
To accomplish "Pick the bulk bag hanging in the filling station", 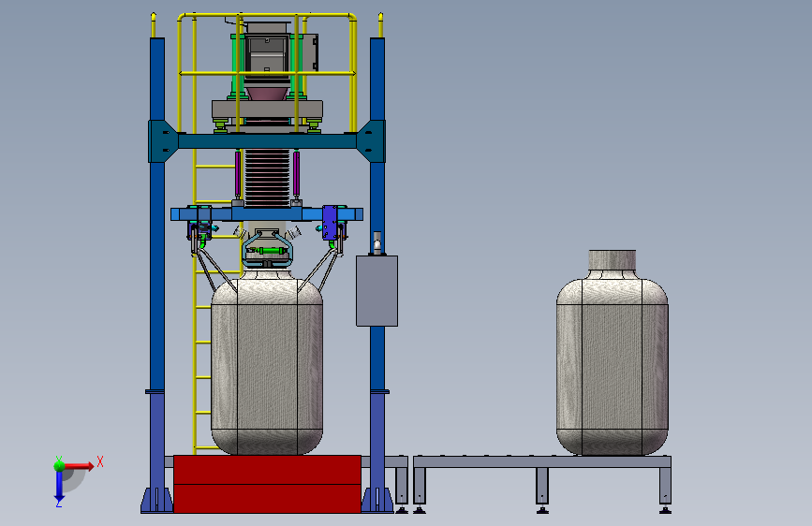I will click(267, 362).
